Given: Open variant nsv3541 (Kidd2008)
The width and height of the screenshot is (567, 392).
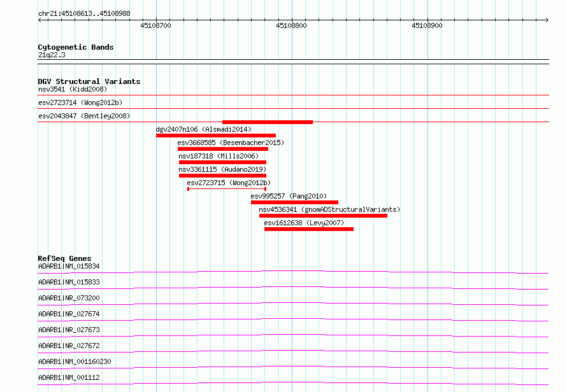Looking at the screenshot, I should pos(73,89).
